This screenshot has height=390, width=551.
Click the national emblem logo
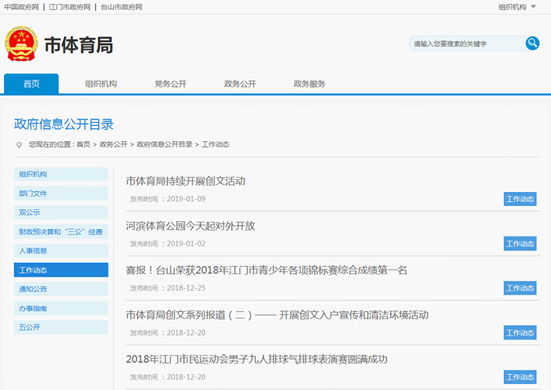tap(21, 44)
